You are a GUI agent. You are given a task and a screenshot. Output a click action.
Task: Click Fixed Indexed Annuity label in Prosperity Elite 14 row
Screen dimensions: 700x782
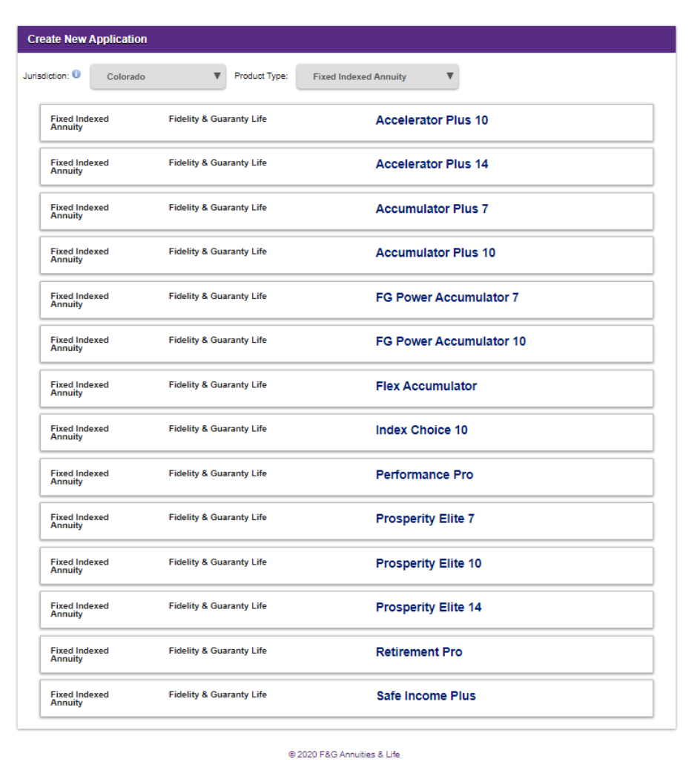point(79,610)
